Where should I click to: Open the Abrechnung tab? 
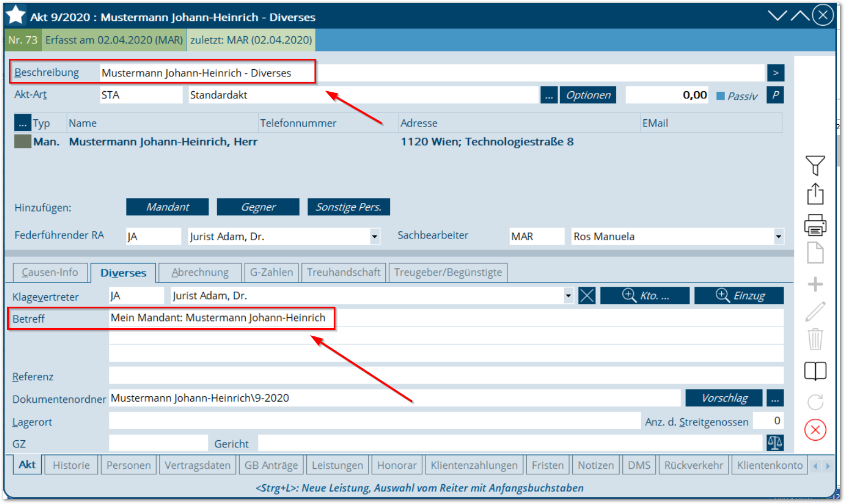[200, 272]
